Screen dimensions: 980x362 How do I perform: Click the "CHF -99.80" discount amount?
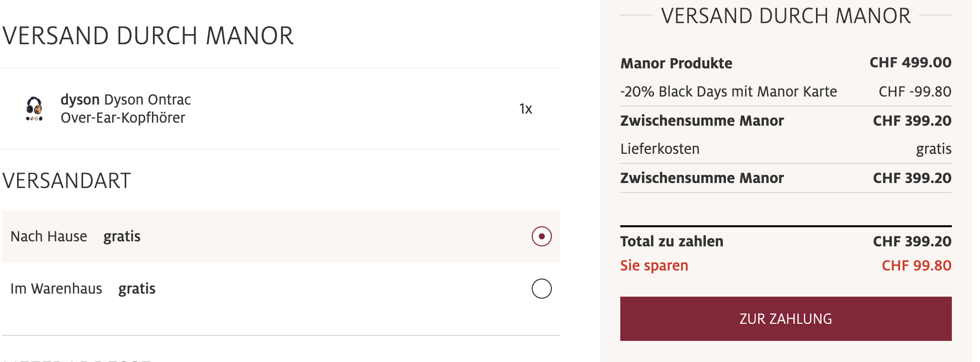click(x=915, y=92)
